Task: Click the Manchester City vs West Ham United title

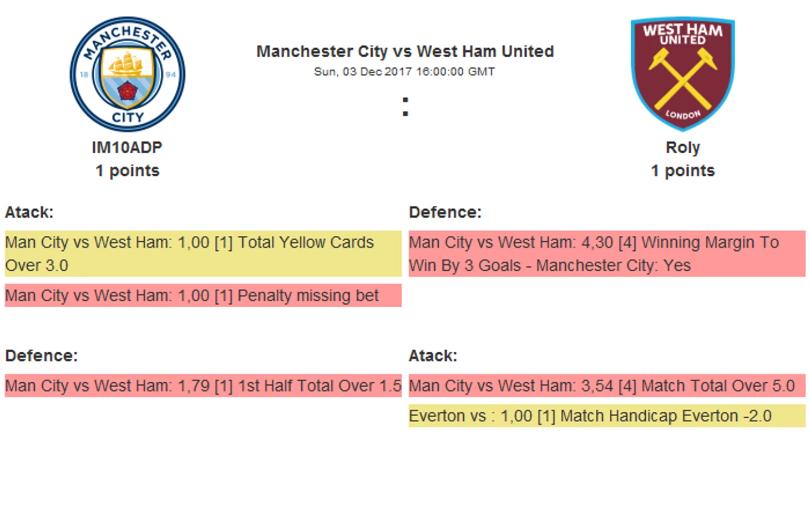Action: [x=405, y=52]
